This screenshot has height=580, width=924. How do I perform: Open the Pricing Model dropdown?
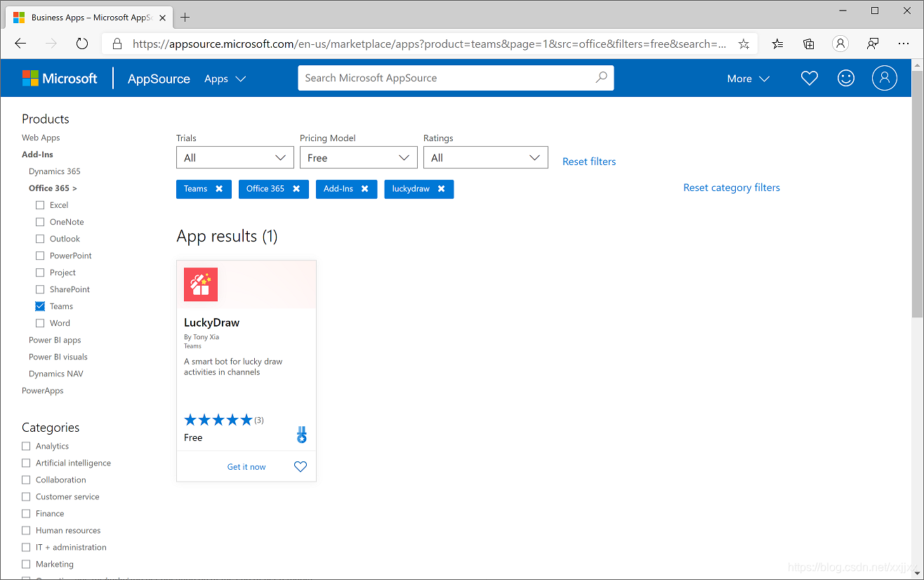[x=359, y=157]
